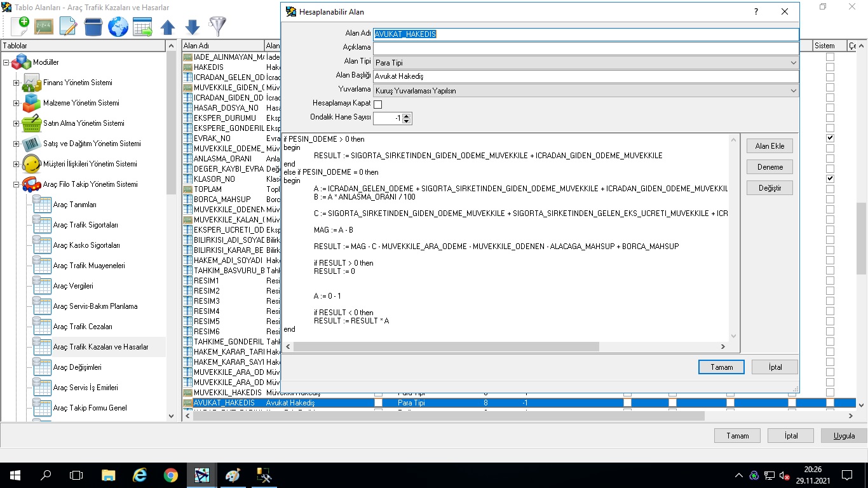Uncheck the Sistem checkbox on EVRAK_NO row
The image size is (868, 488).
[830, 138]
